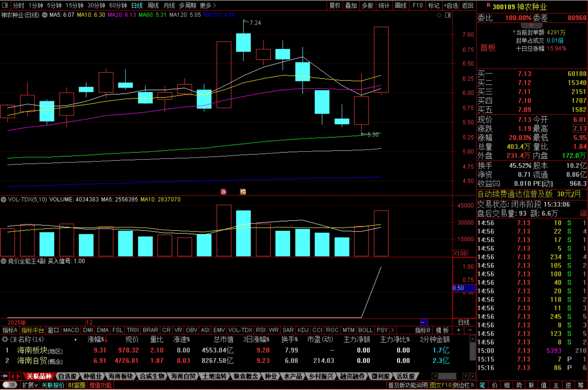Select the MACD indicator tab
588x390 pixels.
pyautogui.click(x=71, y=330)
